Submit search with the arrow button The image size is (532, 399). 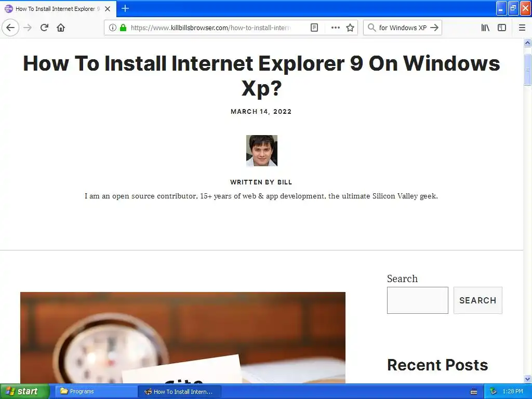(x=434, y=28)
